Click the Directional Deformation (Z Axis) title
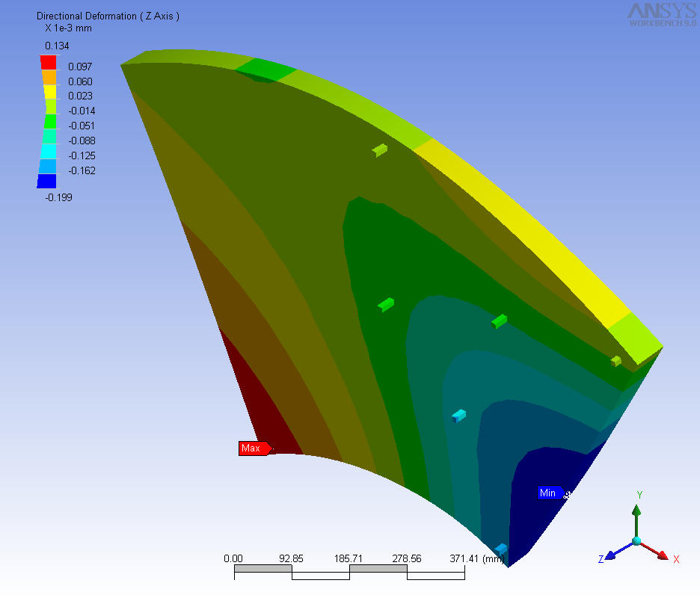Screen dimensions: 700x598 108,16
